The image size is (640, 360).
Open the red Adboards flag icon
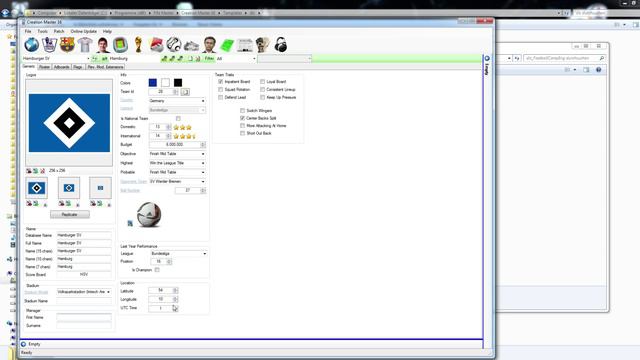156,45
